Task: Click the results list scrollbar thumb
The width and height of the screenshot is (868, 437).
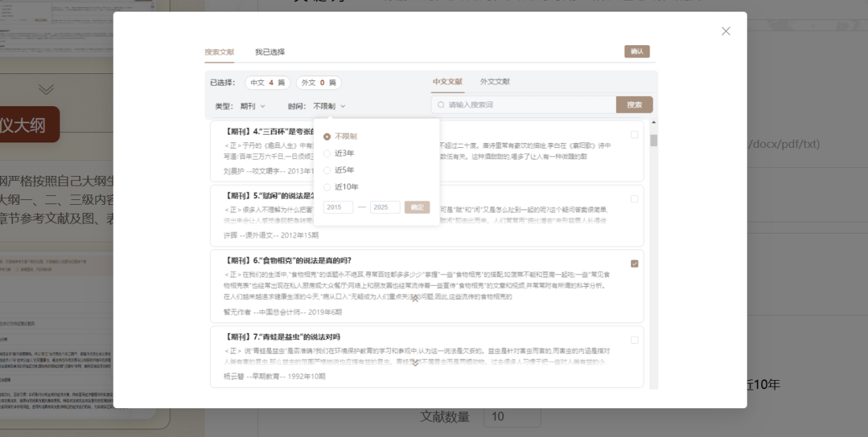Action: [x=654, y=140]
